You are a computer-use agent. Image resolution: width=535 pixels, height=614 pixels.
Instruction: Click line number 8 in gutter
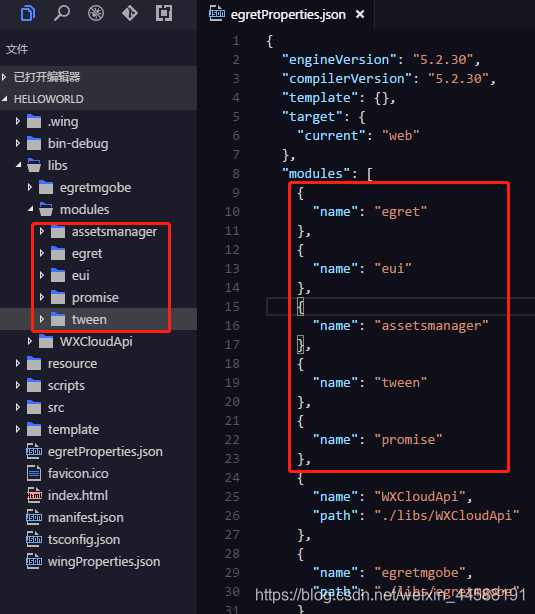pos(236,173)
